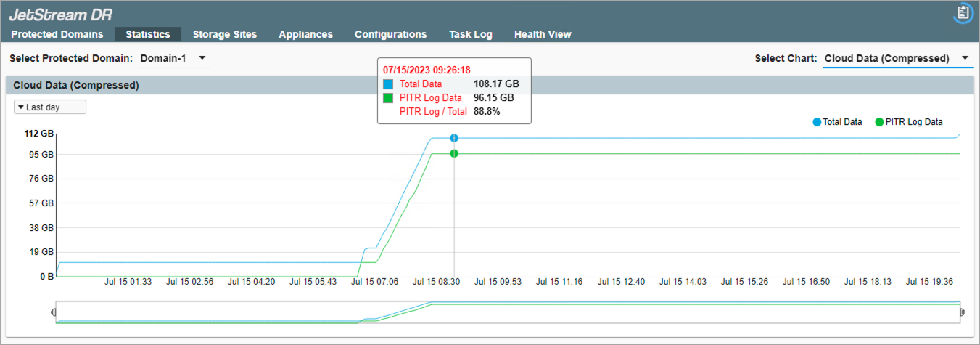Switch to the Health View tab
This screenshot has width=980, height=345.
tap(543, 34)
